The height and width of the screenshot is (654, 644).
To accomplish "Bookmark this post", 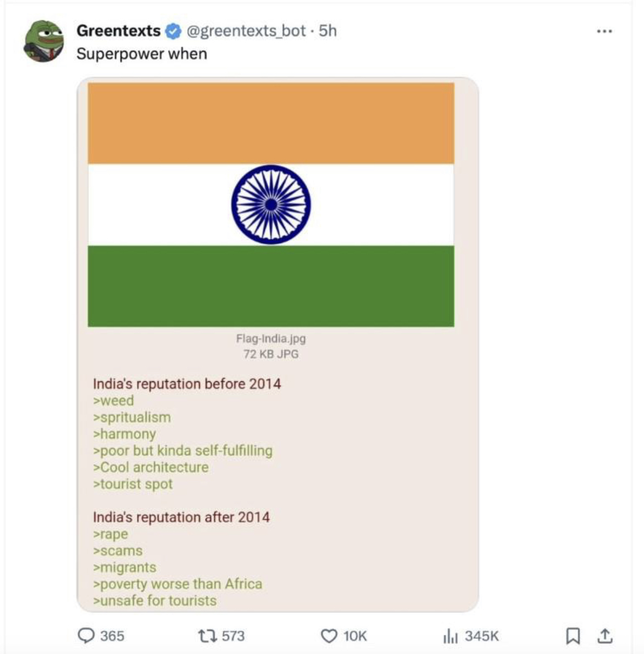I will click(572, 636).
